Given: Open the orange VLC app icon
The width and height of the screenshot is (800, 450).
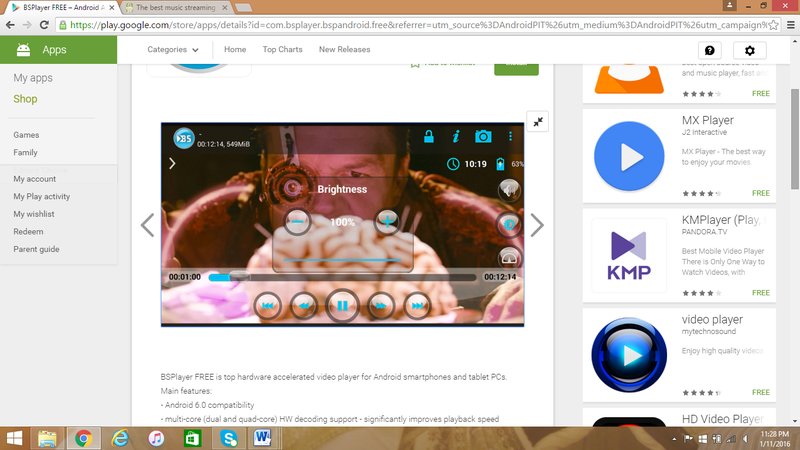Looking at the screenshot, I should point(629,80).
